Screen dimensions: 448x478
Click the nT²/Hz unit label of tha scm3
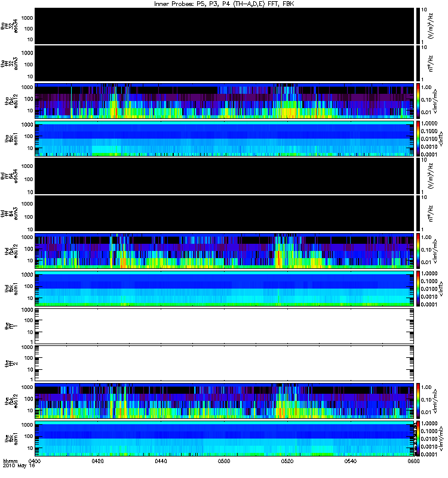(431, 63)
